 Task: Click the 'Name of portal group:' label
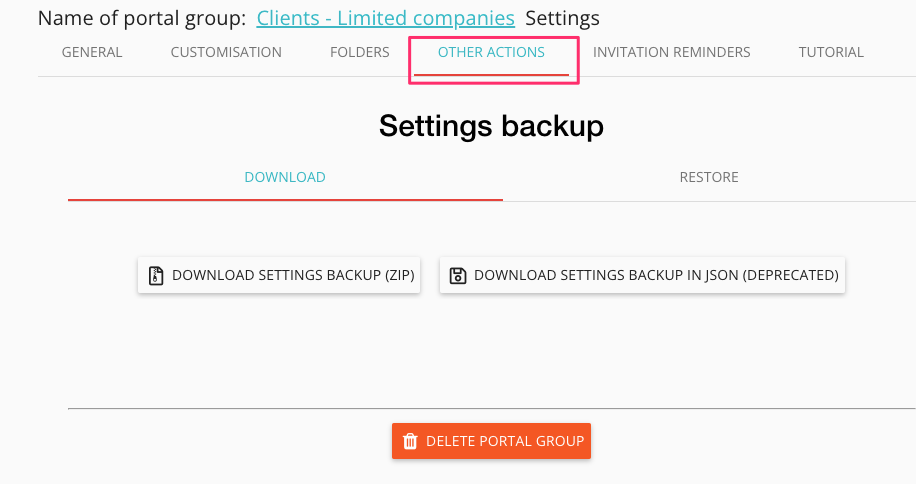(x=142, y=18)
